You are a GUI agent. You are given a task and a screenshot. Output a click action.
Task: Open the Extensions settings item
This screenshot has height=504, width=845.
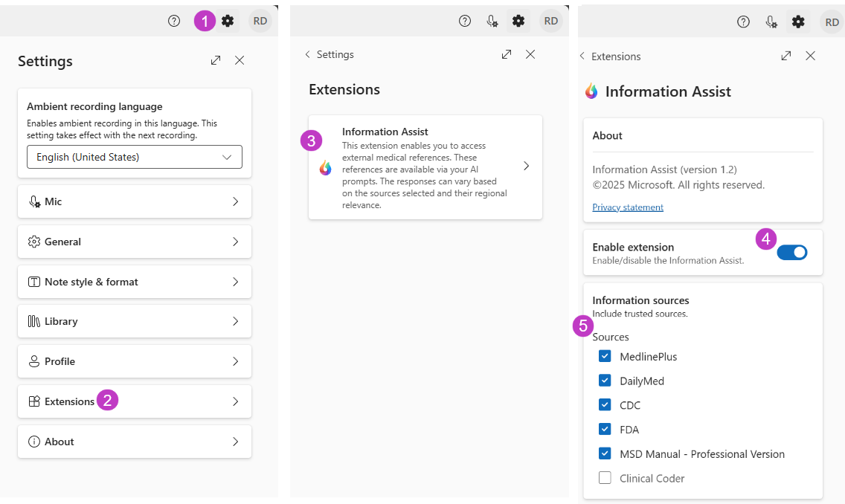tap(135, 401)
